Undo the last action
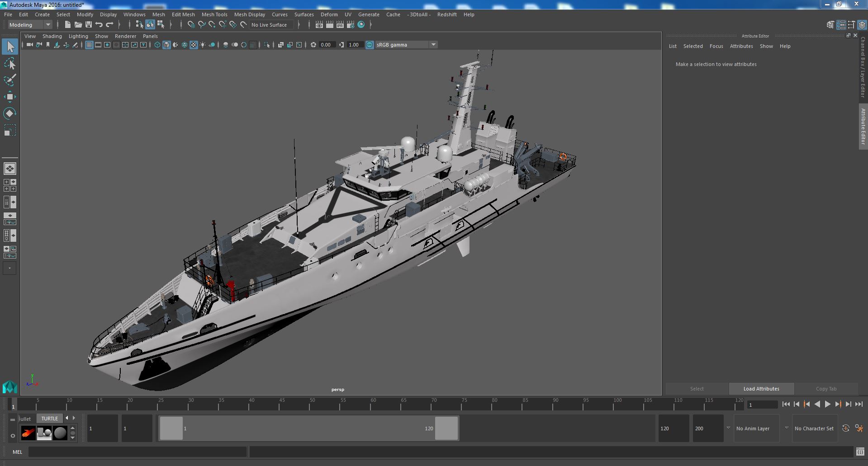 click(x=99, y=25)
